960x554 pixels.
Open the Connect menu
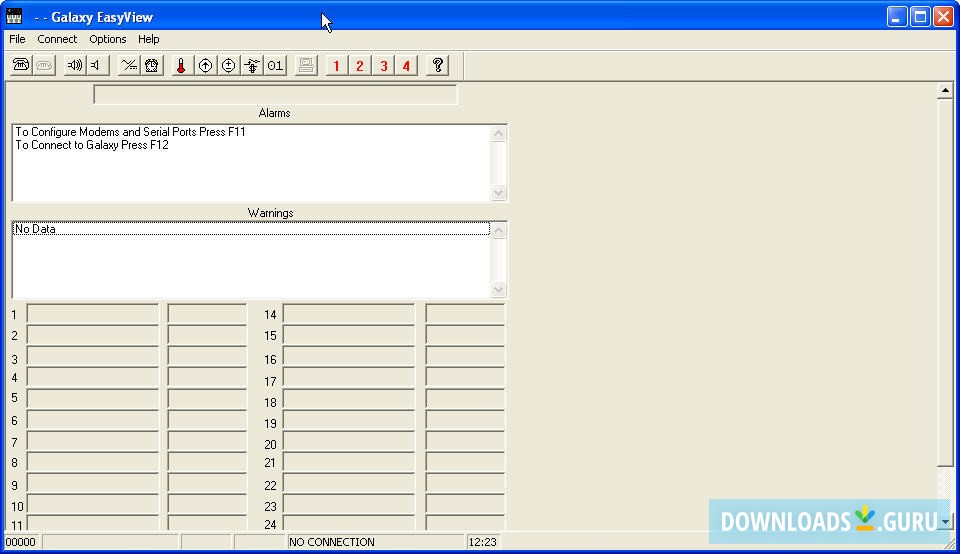pos(57,39)
